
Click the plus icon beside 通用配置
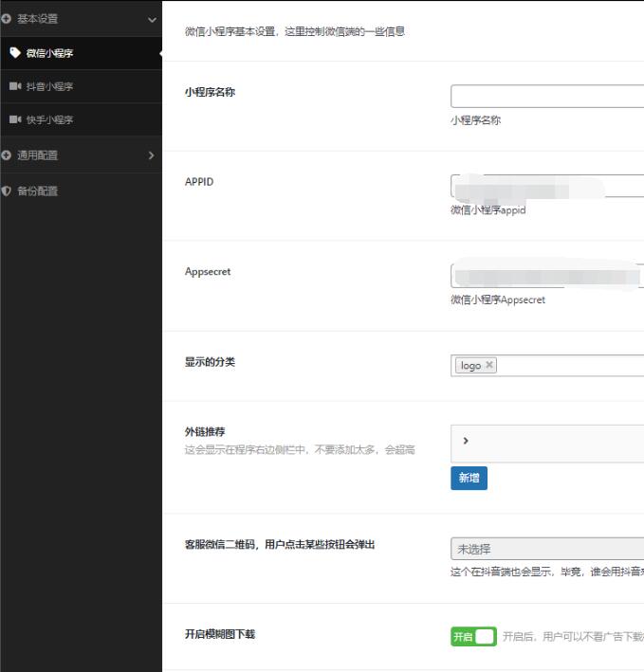(6, 155)
